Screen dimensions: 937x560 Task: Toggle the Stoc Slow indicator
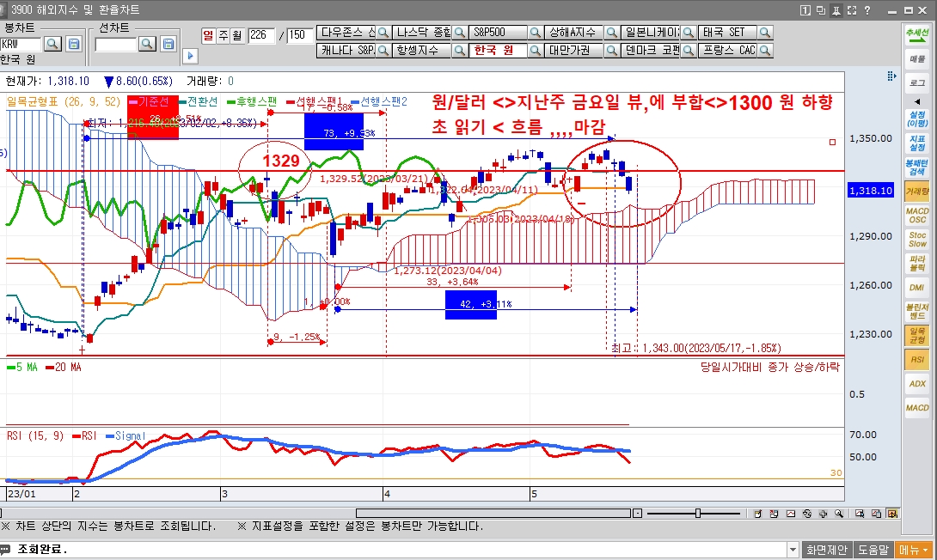(917, 240)
